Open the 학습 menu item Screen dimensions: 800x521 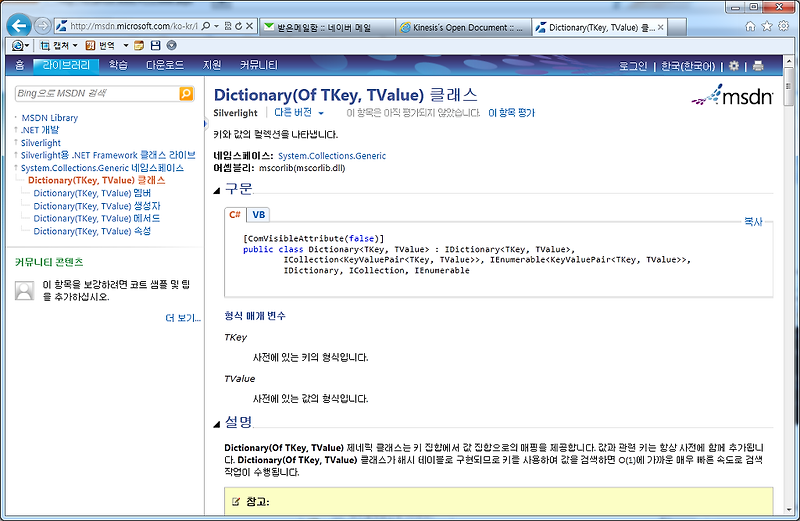pyautogui.click(x=118, y=65)
